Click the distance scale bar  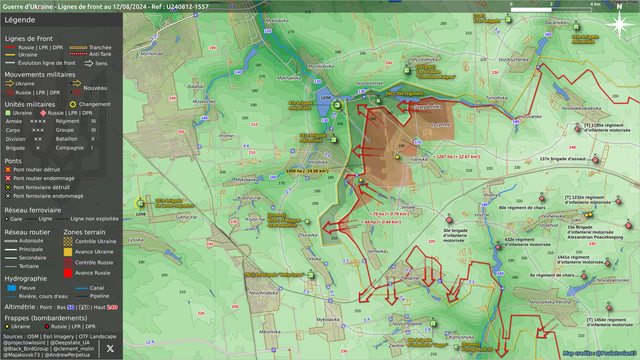(551, 9)
